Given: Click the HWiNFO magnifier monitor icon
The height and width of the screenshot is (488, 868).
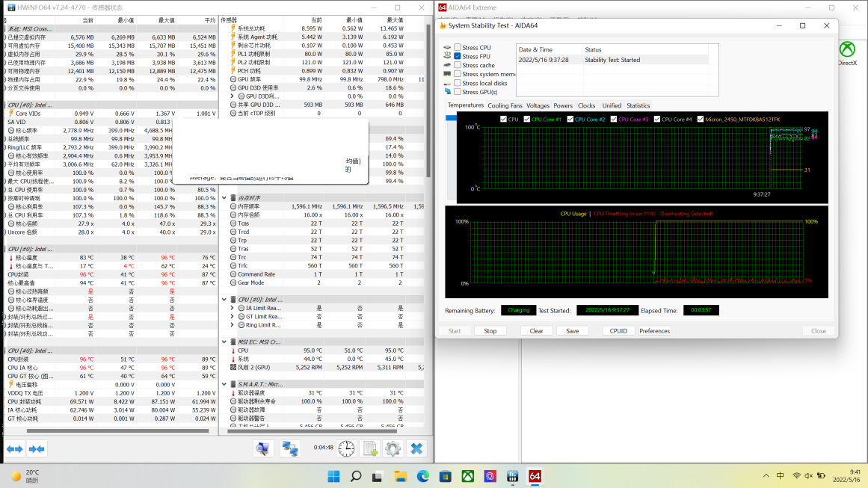Looking at the screenshot, I should [x=262, y=448].
